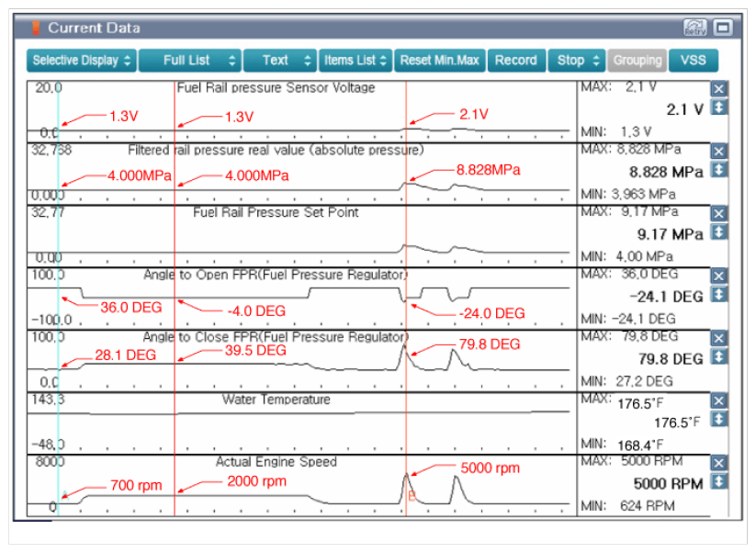Maximize the Current Data window

[x=722, y=28]
